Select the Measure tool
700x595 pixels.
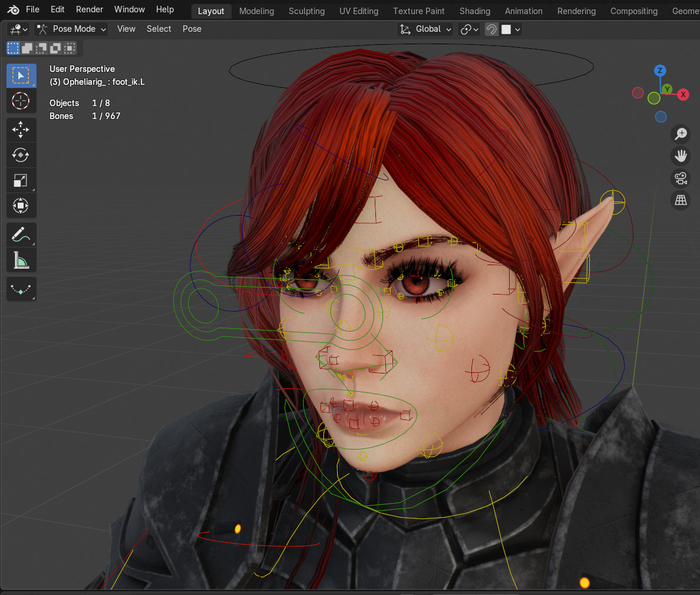pos(21,260)
